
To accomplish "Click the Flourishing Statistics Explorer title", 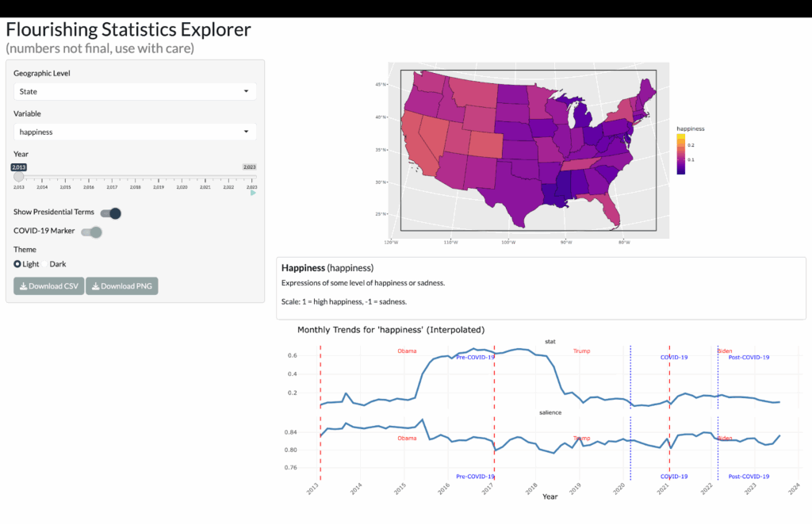I will [128, 30].
